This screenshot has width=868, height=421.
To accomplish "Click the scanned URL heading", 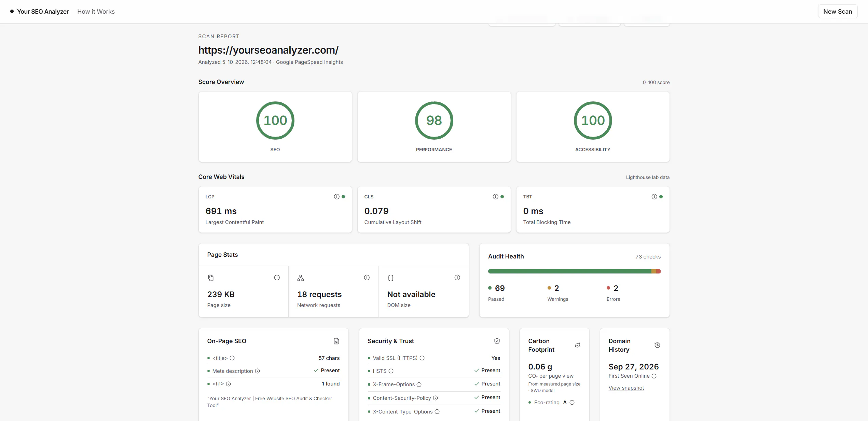I will click(268, 50).
